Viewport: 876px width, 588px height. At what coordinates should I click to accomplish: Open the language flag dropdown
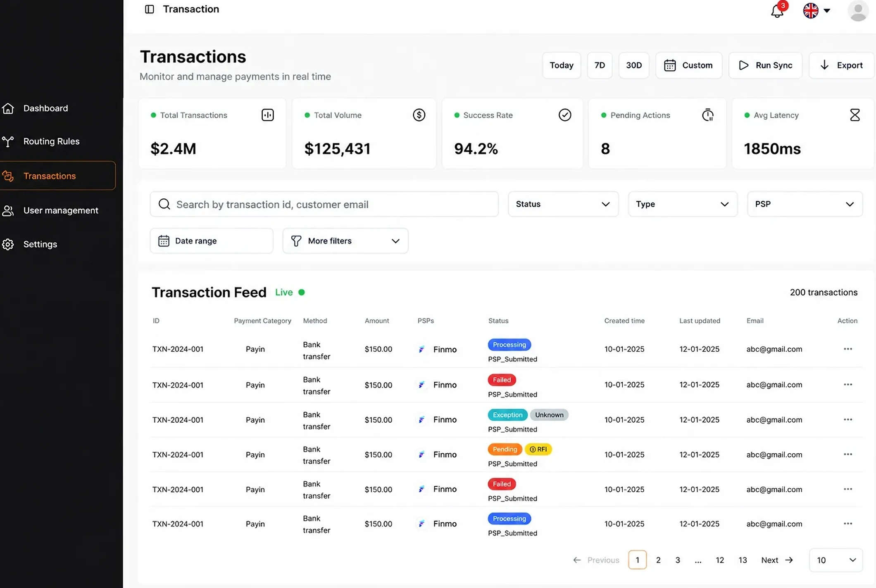click(x=816, y=11)
